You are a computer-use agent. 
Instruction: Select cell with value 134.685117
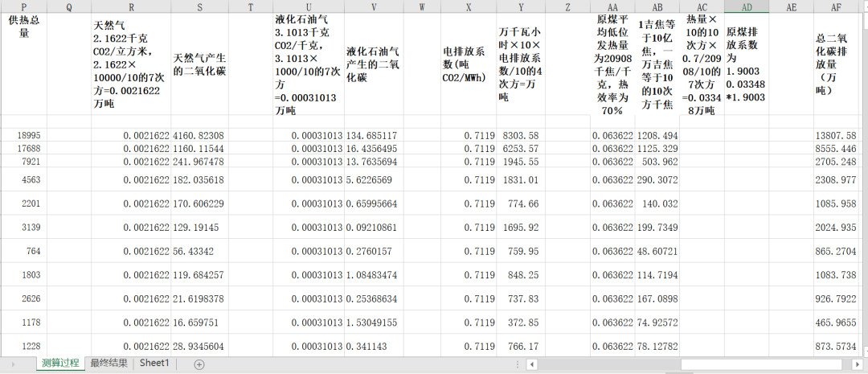[375, 135]
